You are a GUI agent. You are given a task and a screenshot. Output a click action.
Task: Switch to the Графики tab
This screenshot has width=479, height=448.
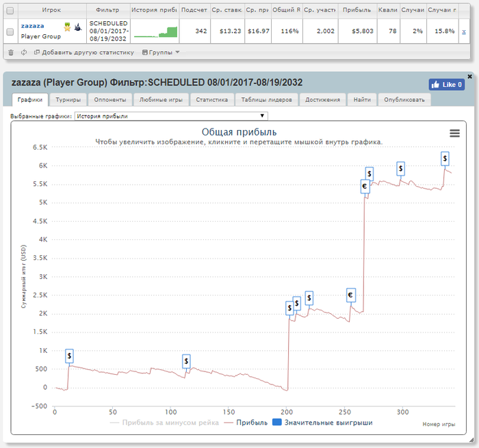point(30,100)
